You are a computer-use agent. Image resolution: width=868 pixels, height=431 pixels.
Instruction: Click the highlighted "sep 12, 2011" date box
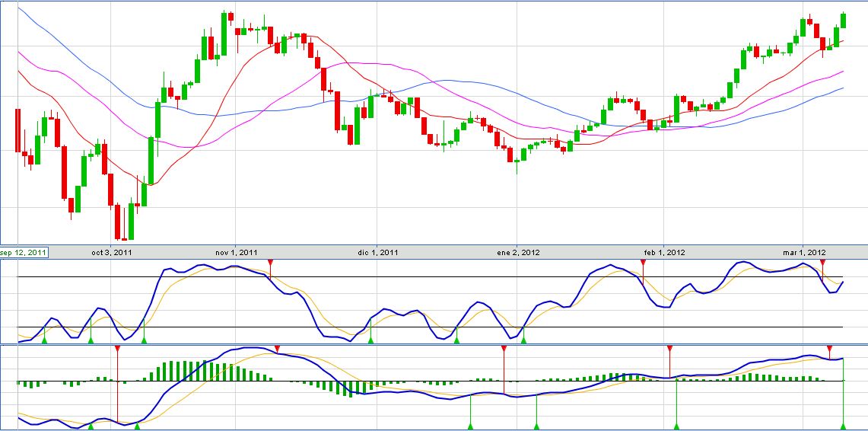24,252
